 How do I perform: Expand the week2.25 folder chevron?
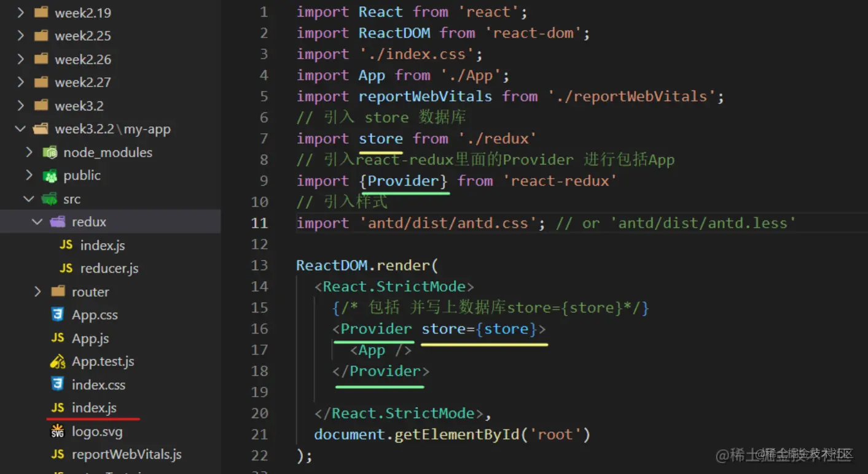tap(20, 36)
